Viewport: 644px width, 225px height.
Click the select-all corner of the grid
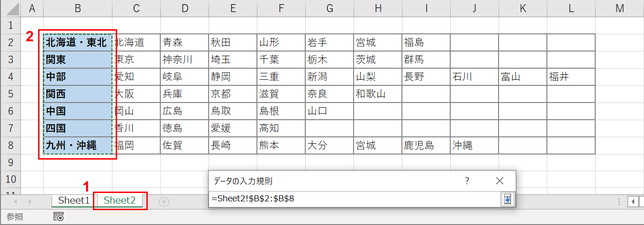coord(10,8)
